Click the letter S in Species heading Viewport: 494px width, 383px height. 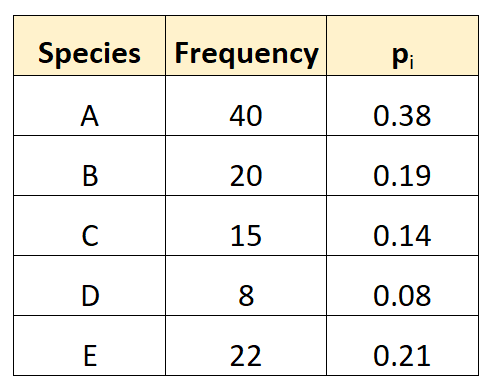click(45, 53)
